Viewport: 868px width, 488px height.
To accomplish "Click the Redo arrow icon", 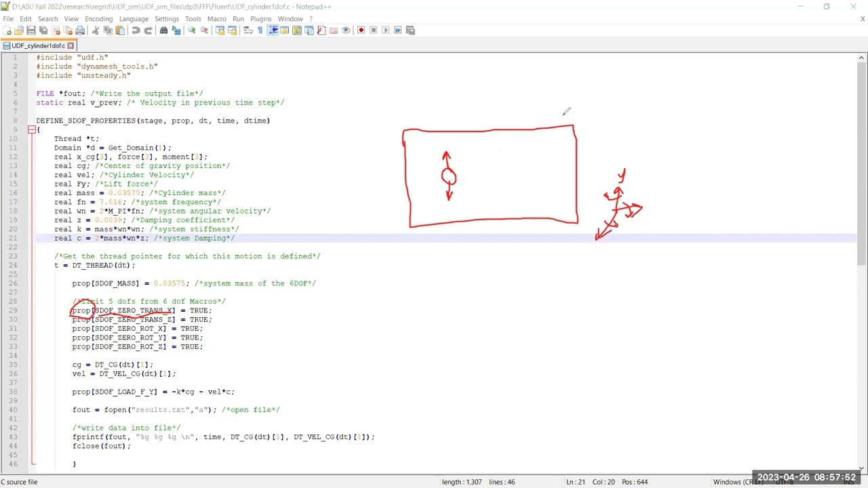I will click(x=148, y=30).
